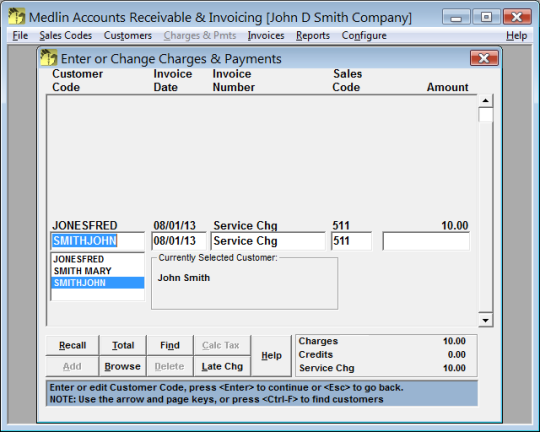Open the Help menu in the menu bar

tap(516, 35)
